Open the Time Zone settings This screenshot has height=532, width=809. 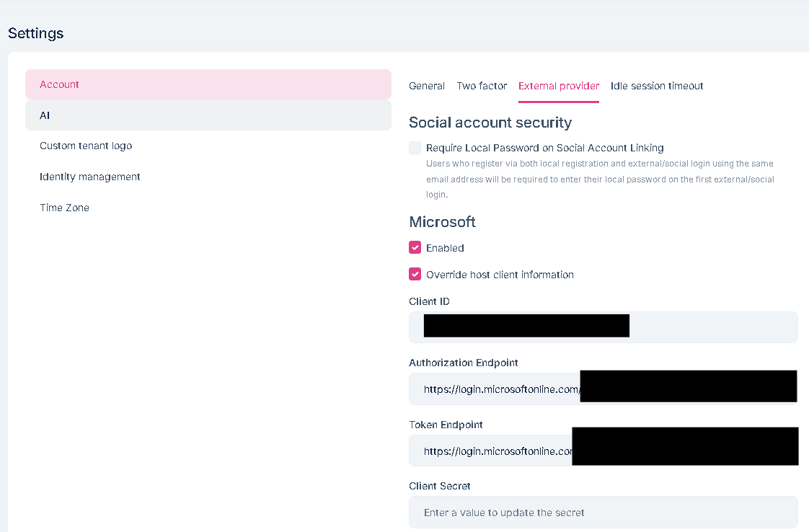64,208
